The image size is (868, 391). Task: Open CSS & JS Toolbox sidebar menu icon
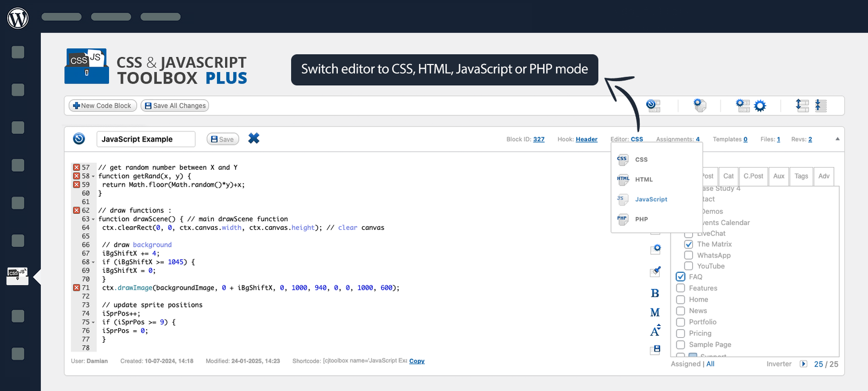(17, 275)
